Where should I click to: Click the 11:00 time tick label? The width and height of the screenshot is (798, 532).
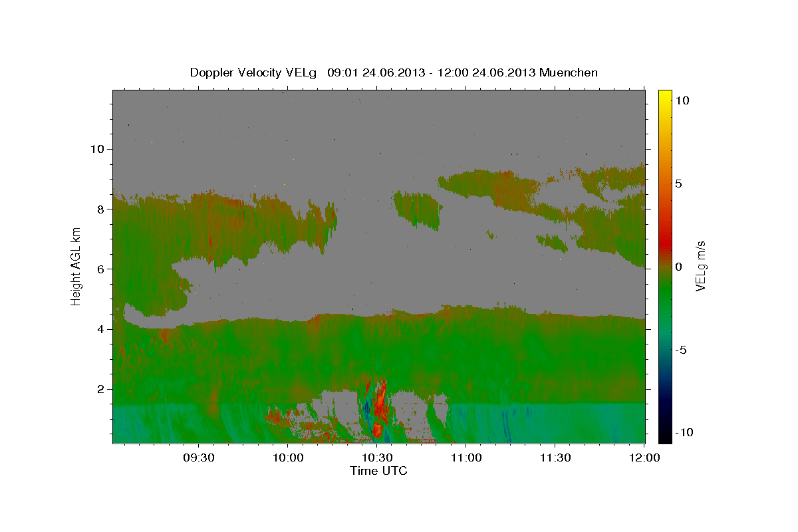(x=465, y=458)
